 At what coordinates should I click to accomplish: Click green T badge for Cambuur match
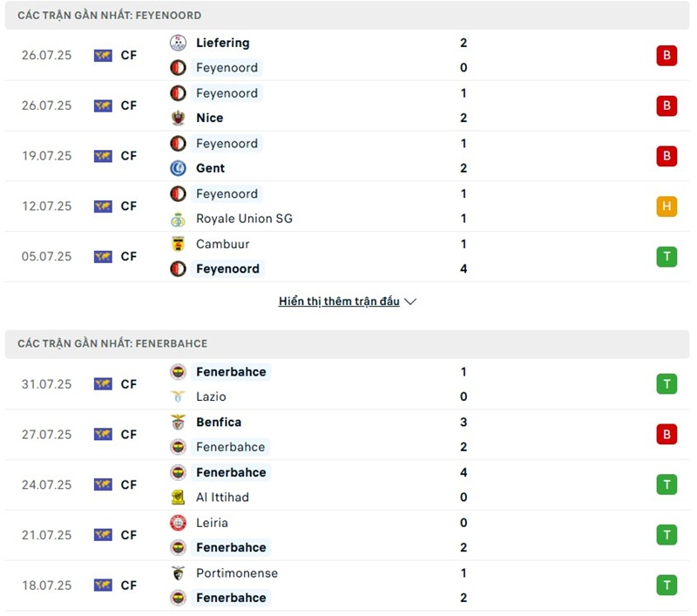tap(667, 257)
